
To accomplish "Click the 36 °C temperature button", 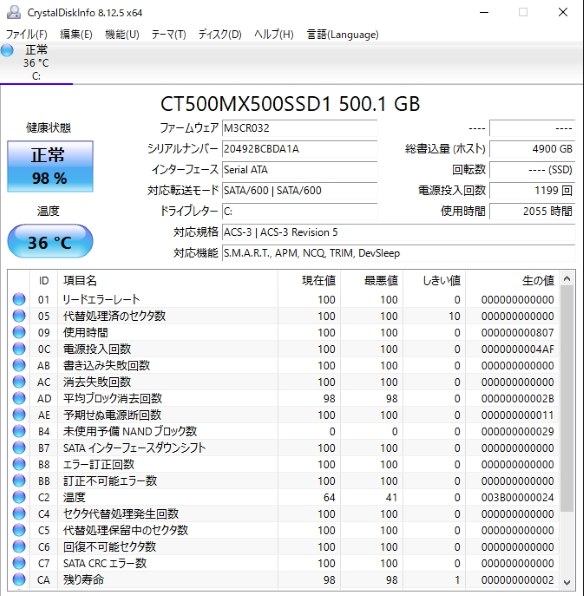I will tap(50, 242).
